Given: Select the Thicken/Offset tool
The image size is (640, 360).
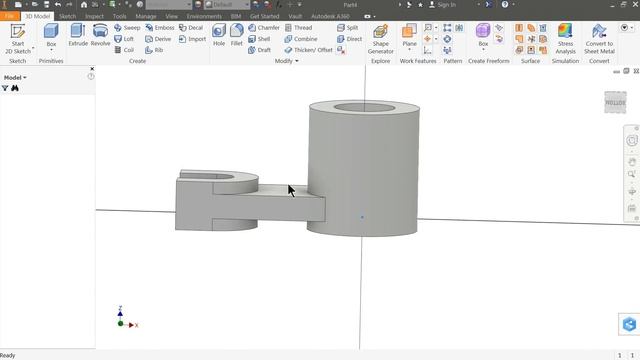Looking at the screenshot, I should (309, 50).
